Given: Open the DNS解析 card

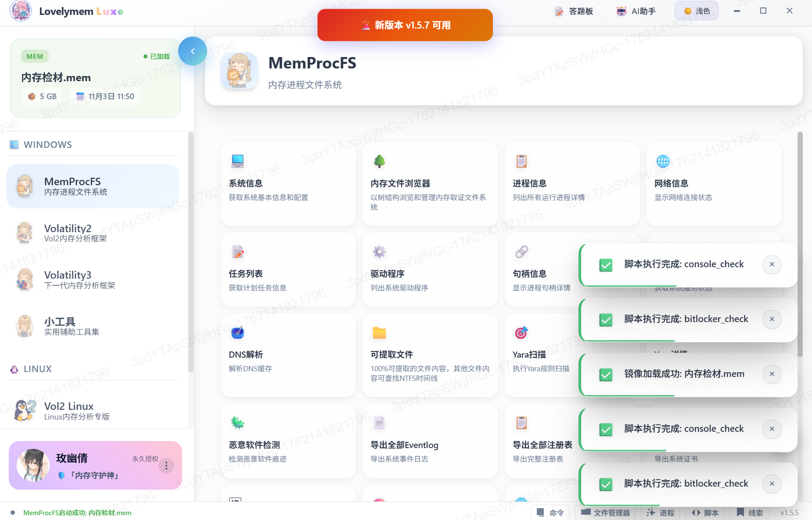Looking at the screenshot, I should [x=288, y=355].
